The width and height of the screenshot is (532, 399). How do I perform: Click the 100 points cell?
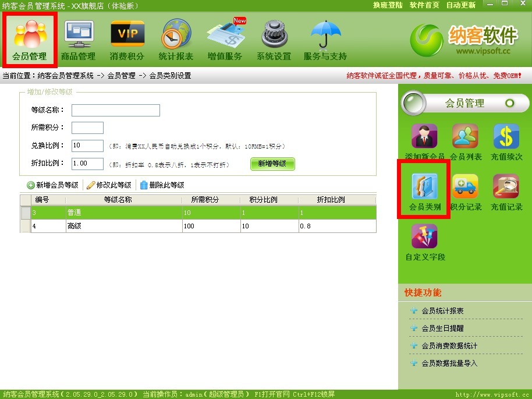coord(211,226)
